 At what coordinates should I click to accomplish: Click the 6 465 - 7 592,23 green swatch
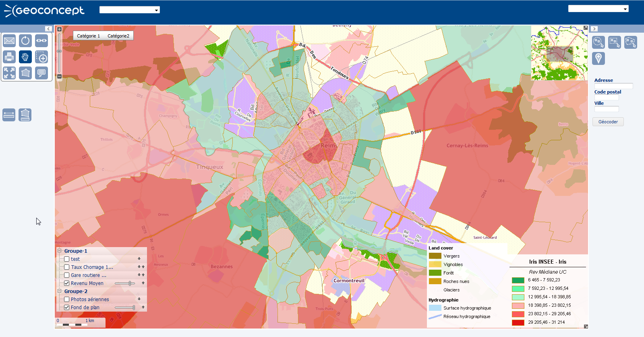click(x=518, y=280)
